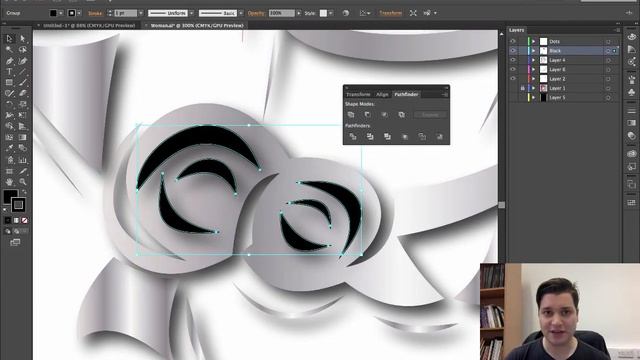This screenshot has width=640, height=360.
Task: Click the Opacity link in control bar
Action: pyautogui.click(x=256, y=13)
